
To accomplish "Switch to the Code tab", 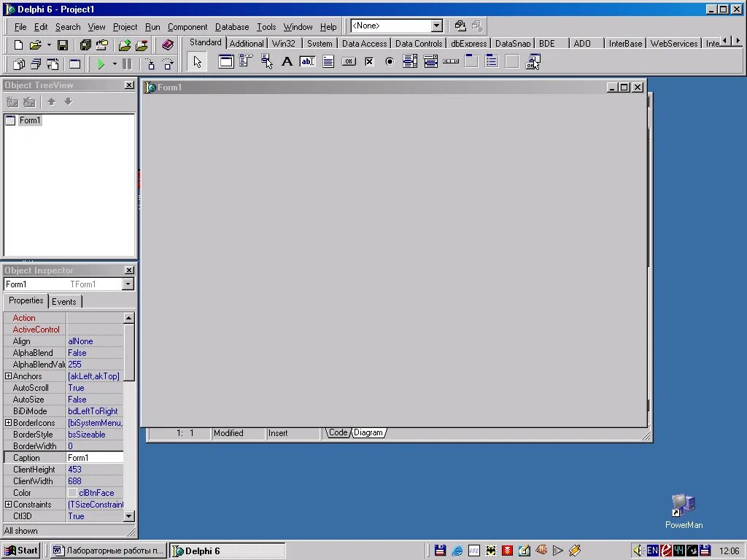I will coord(338,432).
